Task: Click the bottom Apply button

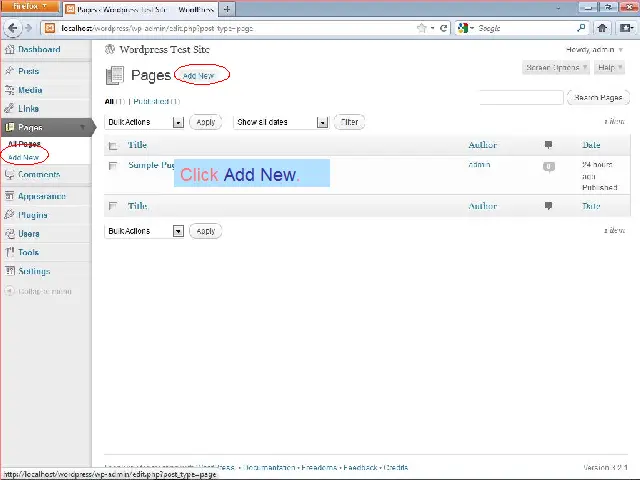Action: (206, 231)
